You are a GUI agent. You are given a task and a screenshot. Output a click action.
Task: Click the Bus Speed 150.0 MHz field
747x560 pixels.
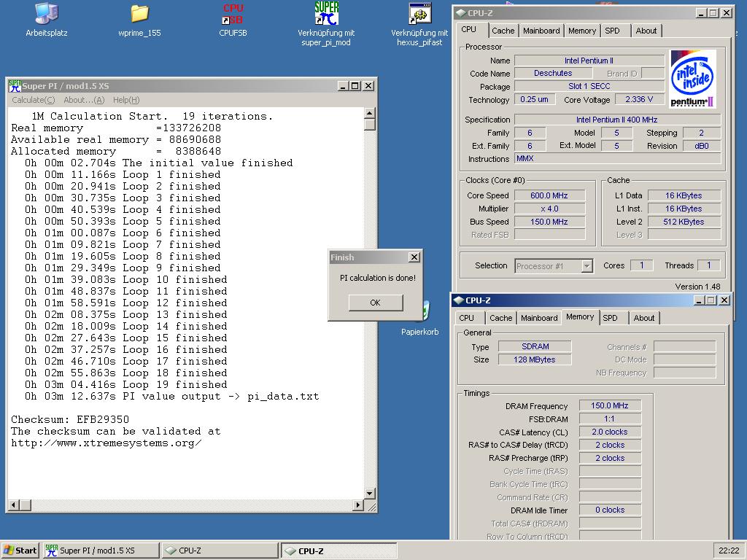[549, 222]
